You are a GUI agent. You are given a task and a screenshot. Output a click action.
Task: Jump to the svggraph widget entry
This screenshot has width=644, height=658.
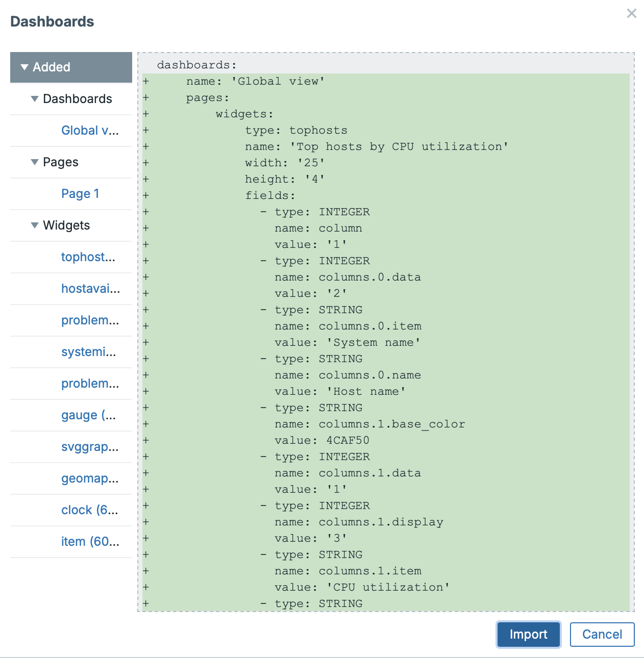point(90,447)
